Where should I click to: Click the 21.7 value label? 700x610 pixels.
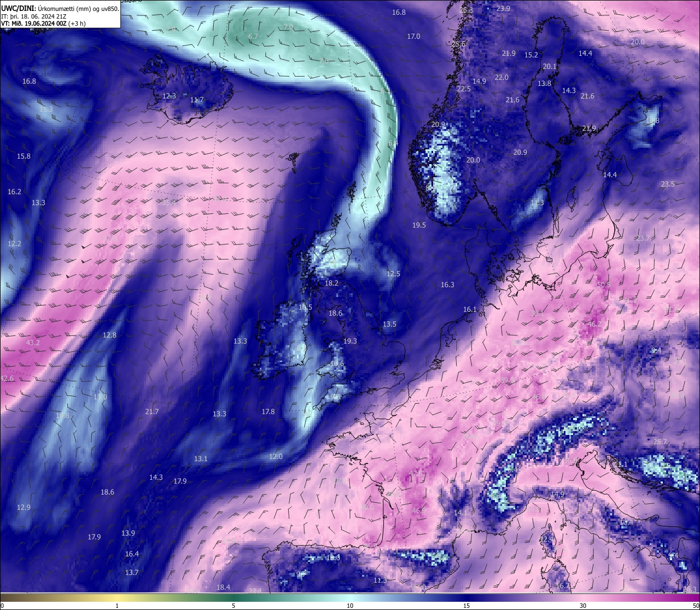(152, 411)
